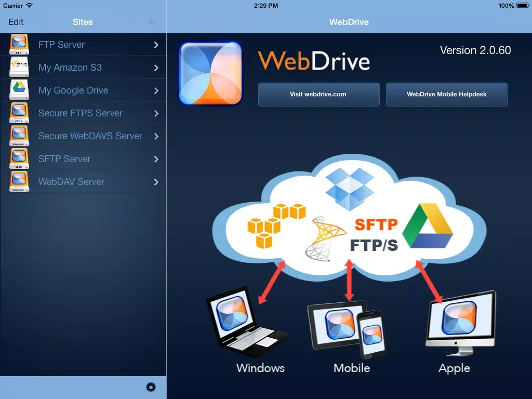Click the Windows caption under laptop
This screenshot has height=399, width=532.
coord(260,368)
